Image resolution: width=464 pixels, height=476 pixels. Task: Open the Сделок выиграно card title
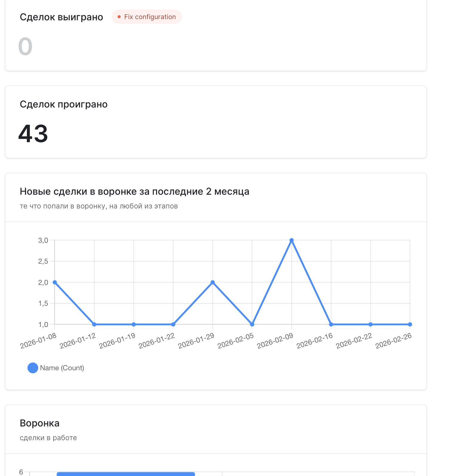point(61,17)
